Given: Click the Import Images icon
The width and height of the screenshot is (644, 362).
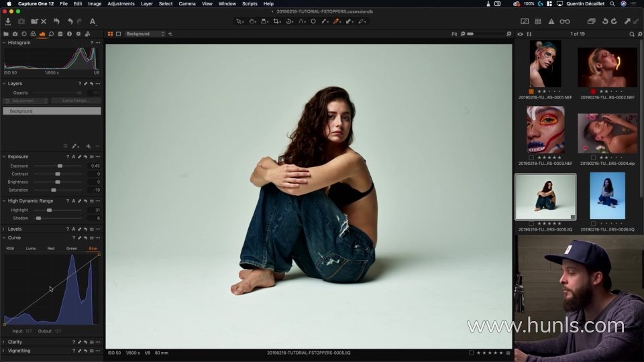Looking at the screenshot, I should pyautogui.click(x=8, y=21).
